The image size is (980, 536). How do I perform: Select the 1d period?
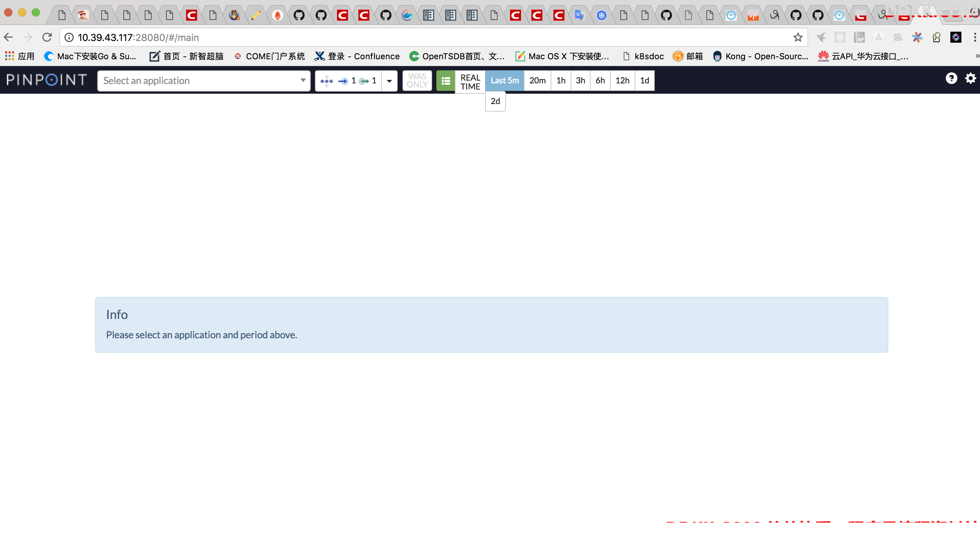pos(644,81)
